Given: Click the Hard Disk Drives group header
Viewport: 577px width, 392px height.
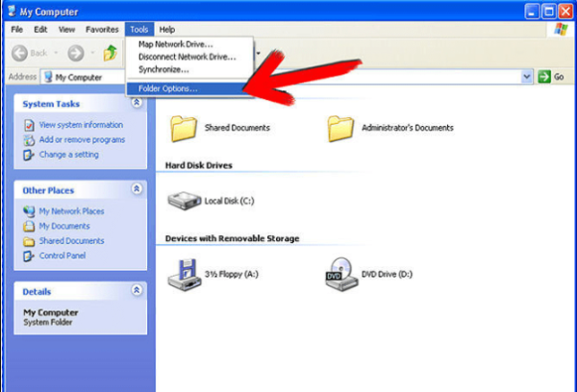Looking at the screenshot, I should [x=199, y=165].
